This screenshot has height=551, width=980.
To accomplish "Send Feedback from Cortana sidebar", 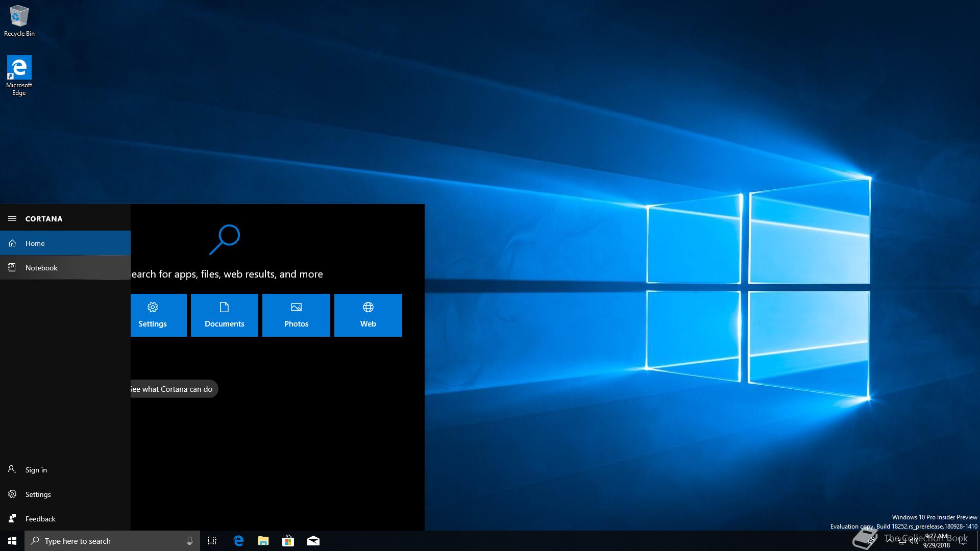I will tap(40, 519).
